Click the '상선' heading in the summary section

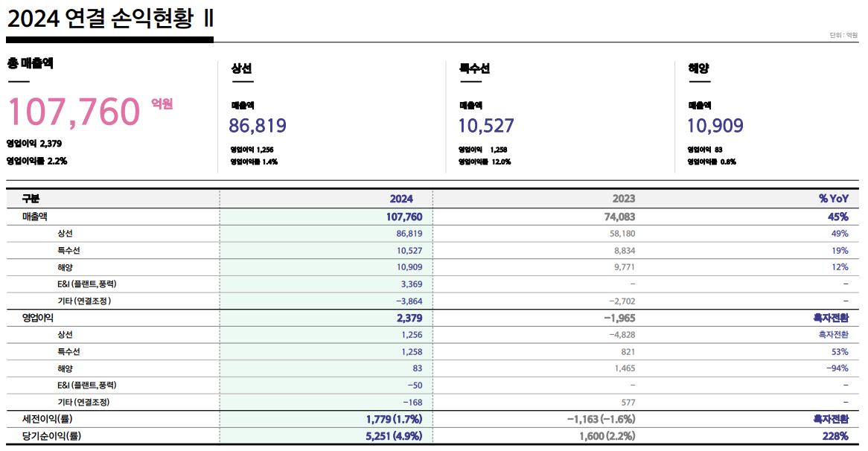pyautogui.click(x=242, y=68)
